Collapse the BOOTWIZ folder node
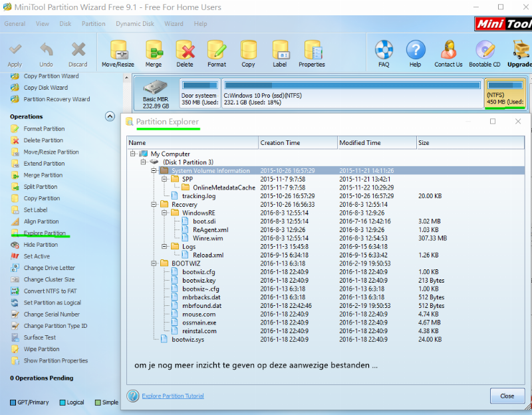Viewport: 532px width, 415px height. click(x=154, y=263)
